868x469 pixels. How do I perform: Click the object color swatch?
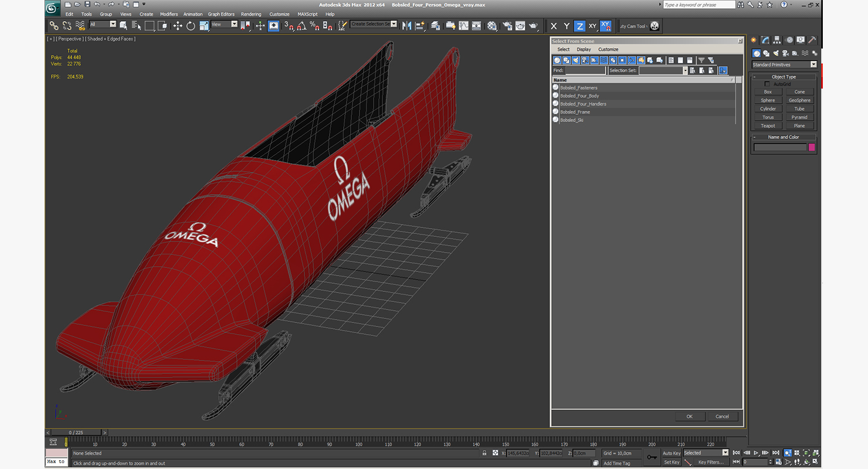click(x=812, y=147)
